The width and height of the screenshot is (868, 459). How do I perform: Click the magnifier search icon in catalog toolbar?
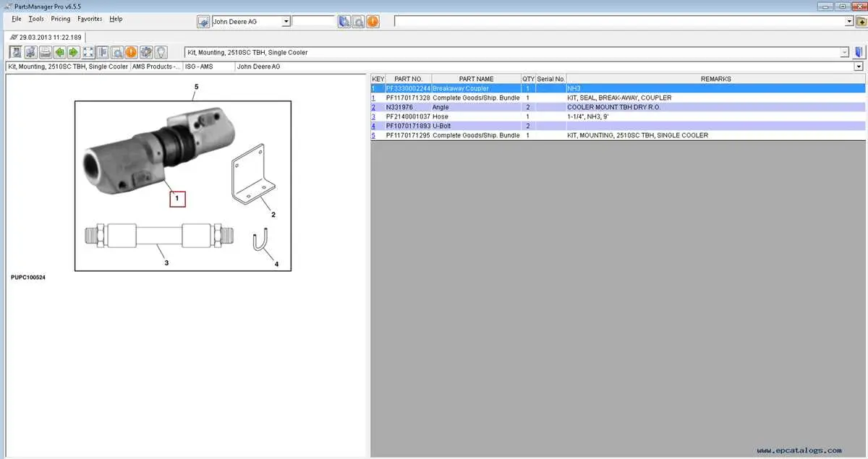117,52
